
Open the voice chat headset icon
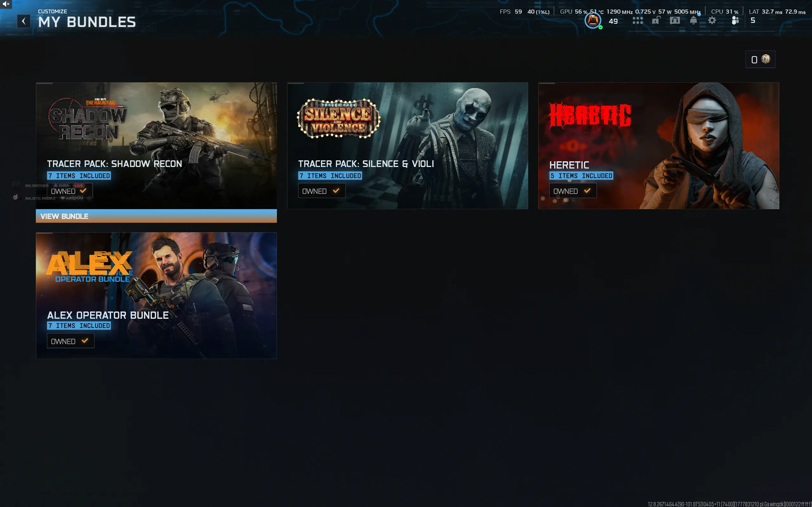(675, 21)
